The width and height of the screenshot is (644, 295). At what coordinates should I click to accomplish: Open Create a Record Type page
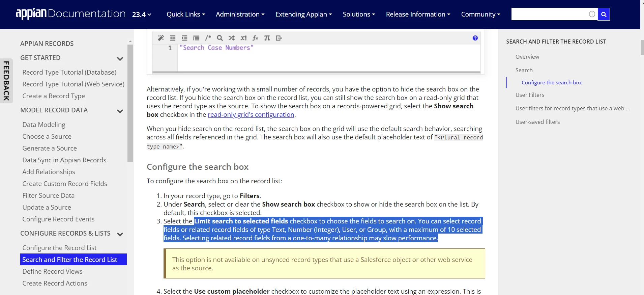(54, 96)
